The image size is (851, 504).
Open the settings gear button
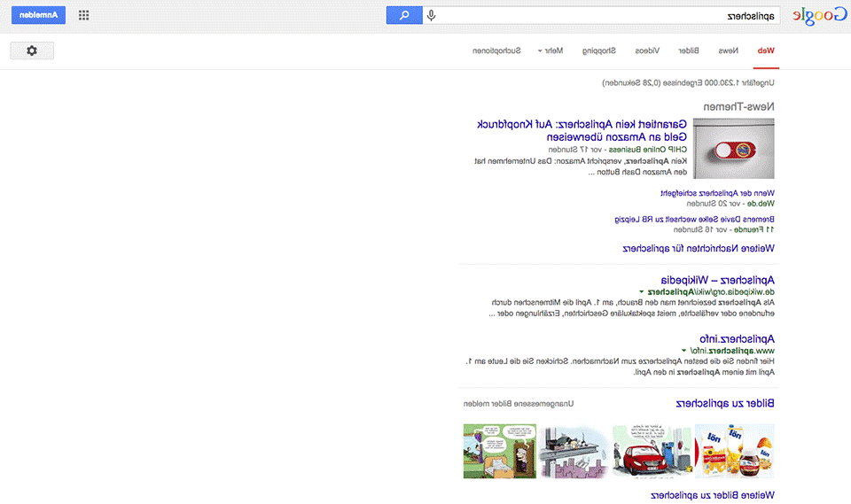click(32, 50)
